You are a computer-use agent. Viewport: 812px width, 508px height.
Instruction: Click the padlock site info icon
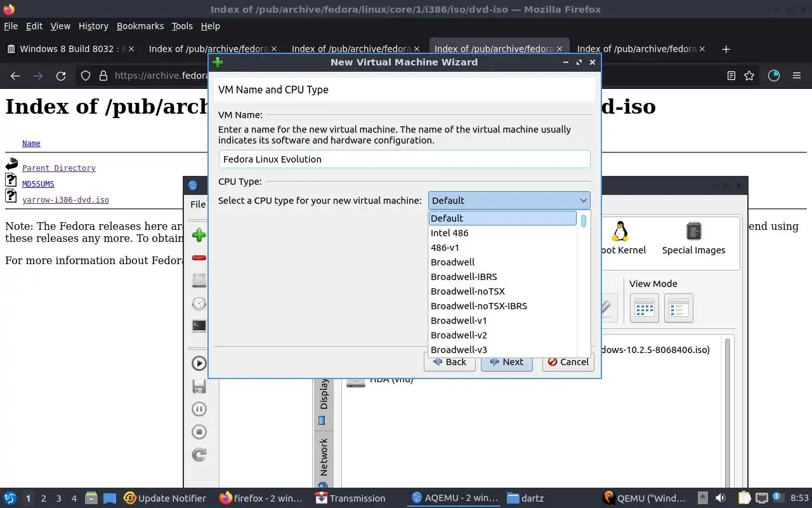tap(103, 76)
